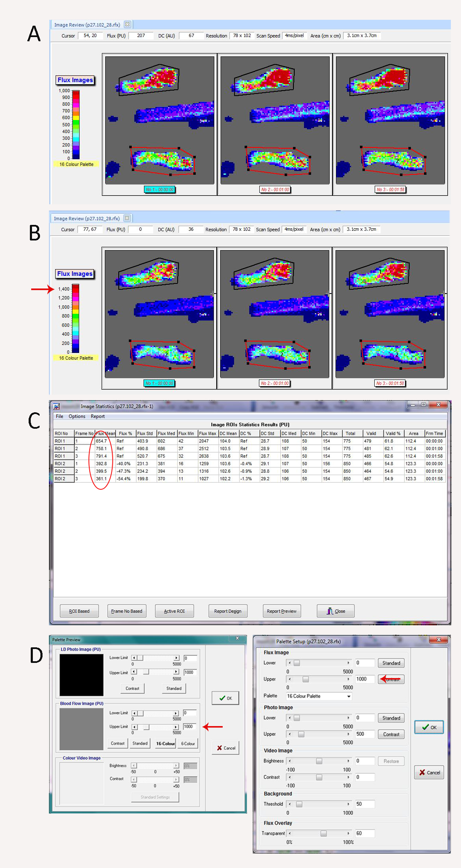Click the Image Statistics window app icon
The image size is (461, 868).
tap(56, 406)
